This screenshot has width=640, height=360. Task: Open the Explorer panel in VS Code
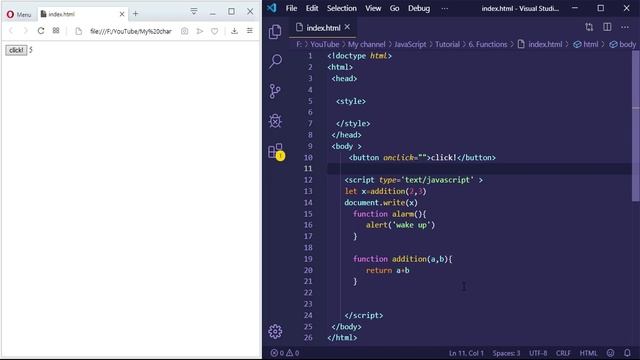pos(275,32)
